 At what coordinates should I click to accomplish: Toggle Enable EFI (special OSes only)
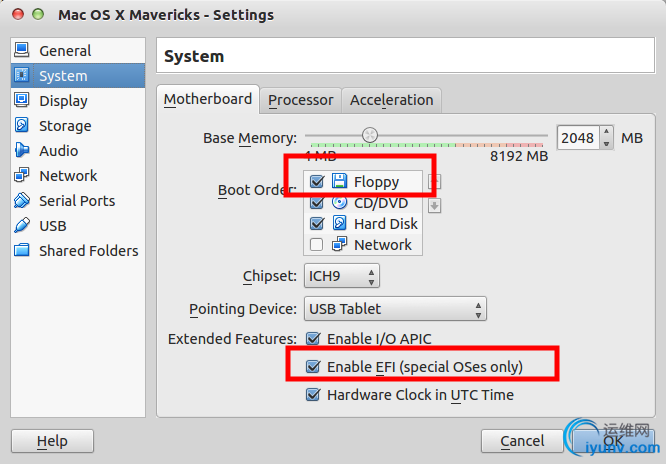[314, 367]
